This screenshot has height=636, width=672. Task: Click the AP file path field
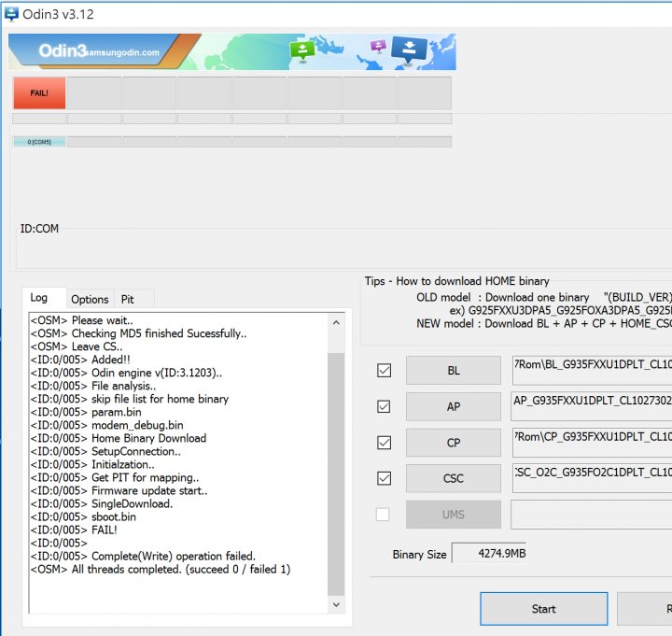[592, 406]
